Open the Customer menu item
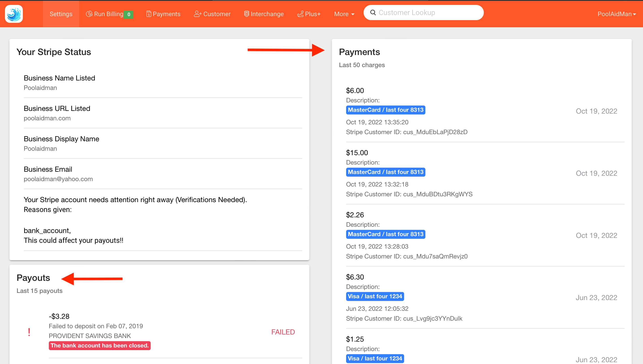This screenshot has height=364, width=643. 217,14
